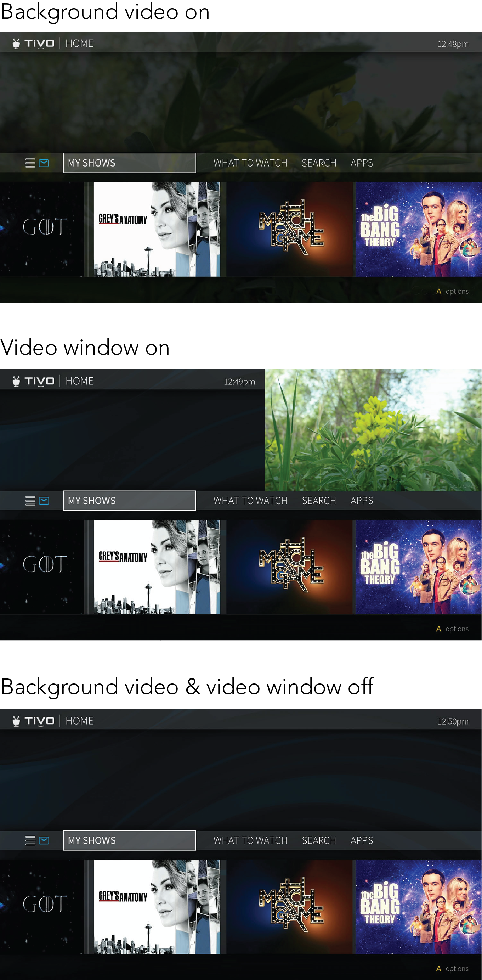Select SEARCH in video off screen
The width and height of the screenshot is (482, 980).
click(x=319, y=840)
